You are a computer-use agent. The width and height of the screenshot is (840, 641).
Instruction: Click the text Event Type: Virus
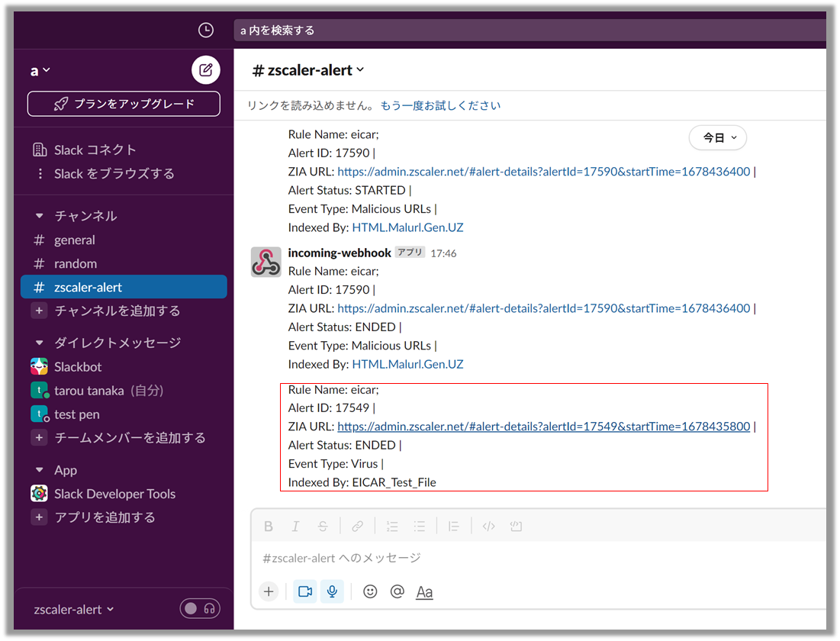pyautogui.click(x=333, y=464)
